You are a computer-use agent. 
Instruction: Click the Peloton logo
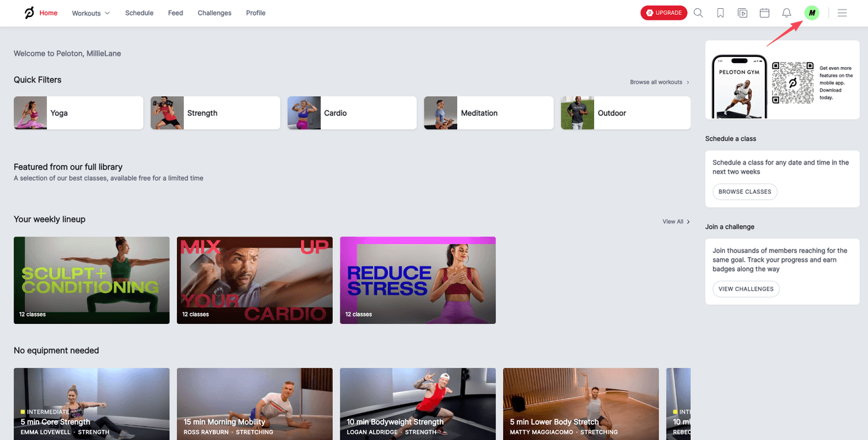point(28,12)
